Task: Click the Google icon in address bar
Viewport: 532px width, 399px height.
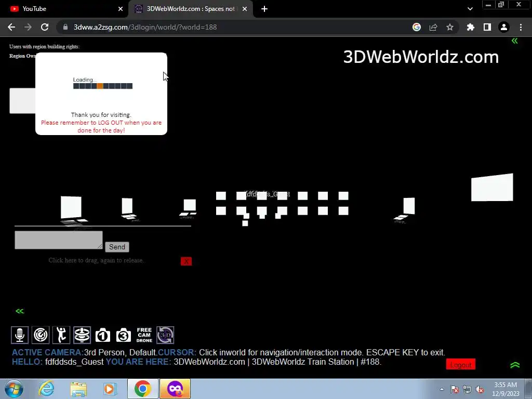Action: click(417, 27)
